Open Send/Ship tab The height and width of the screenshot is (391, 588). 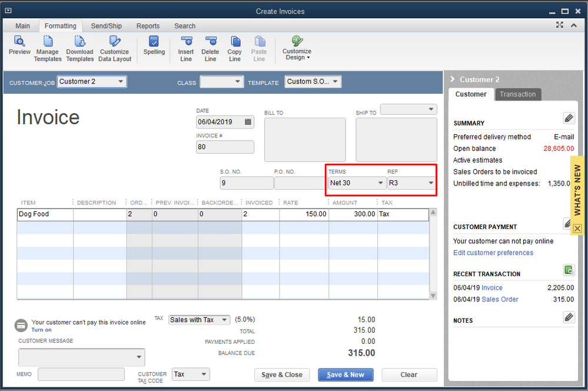tap(106, 26)
